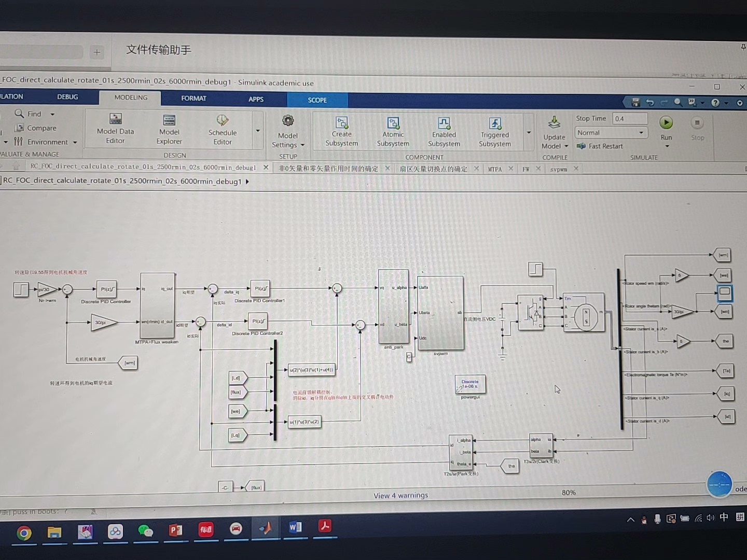Click the search magnifier in quick access toolbar
Image resolution: width=747 pixels, height=560 pixels.
pyautogui.click(x=678, y=103)
